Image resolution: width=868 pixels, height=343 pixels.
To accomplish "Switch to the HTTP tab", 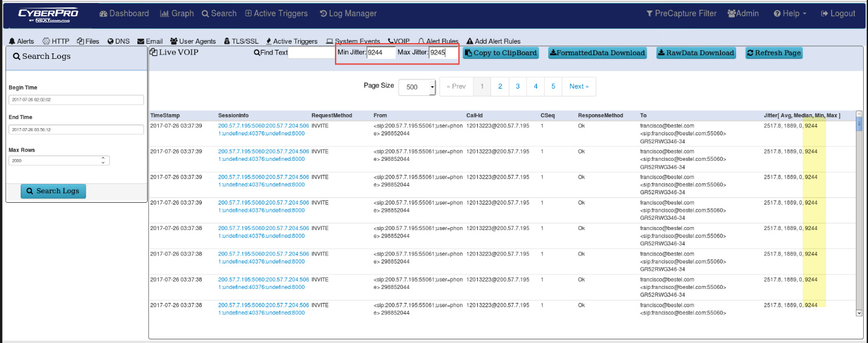I will 55,41.
